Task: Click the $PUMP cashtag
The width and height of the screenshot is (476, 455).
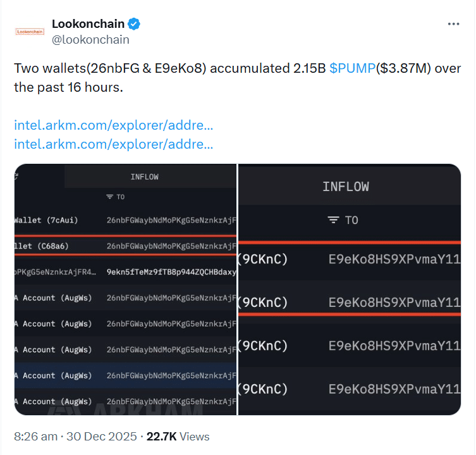Action: [x=352, y=68]
